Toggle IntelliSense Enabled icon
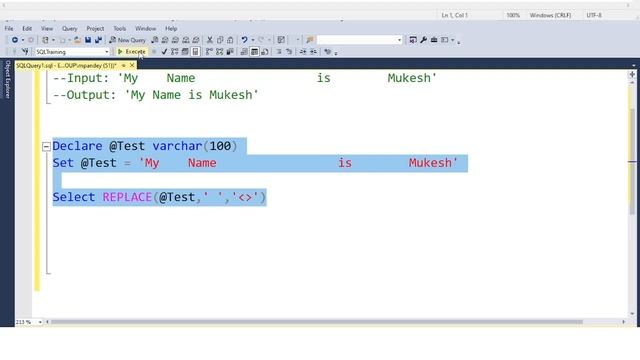Viewport: 640px width, 360px height. (196, 52)
